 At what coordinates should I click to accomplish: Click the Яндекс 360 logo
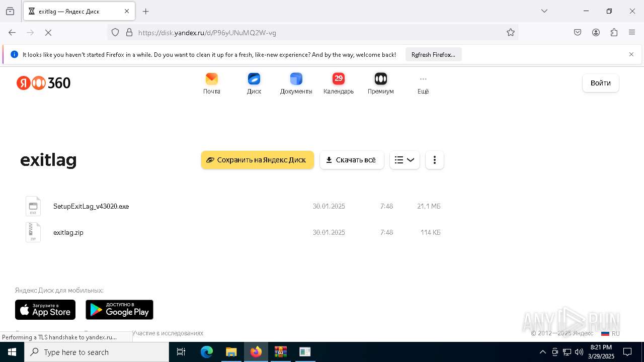(43, 83)
